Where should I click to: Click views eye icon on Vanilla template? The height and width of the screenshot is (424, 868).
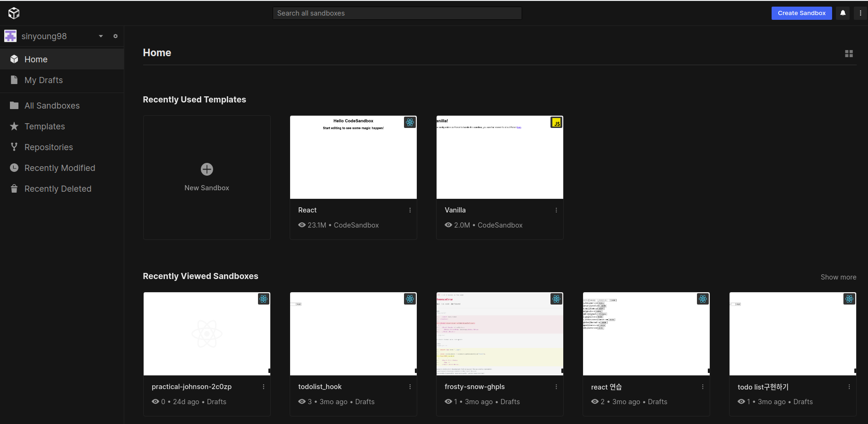click(x=448, y=225)
